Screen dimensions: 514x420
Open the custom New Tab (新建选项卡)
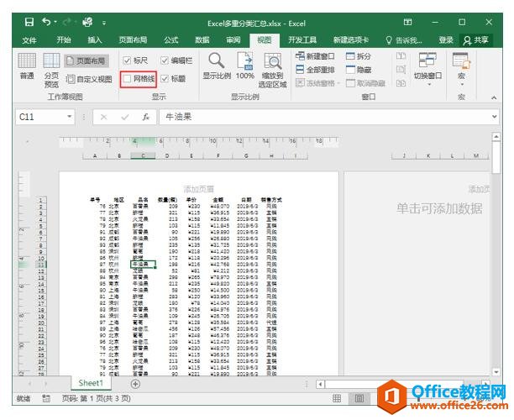coord(351,40)
